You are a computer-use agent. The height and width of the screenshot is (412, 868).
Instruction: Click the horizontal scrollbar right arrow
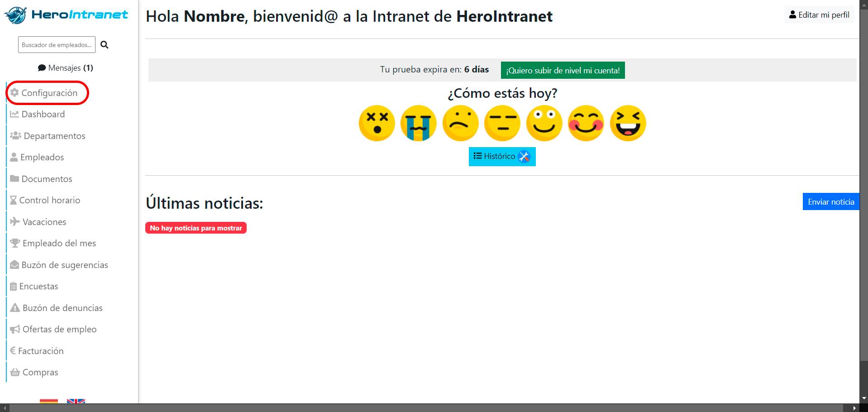point(854,408)
